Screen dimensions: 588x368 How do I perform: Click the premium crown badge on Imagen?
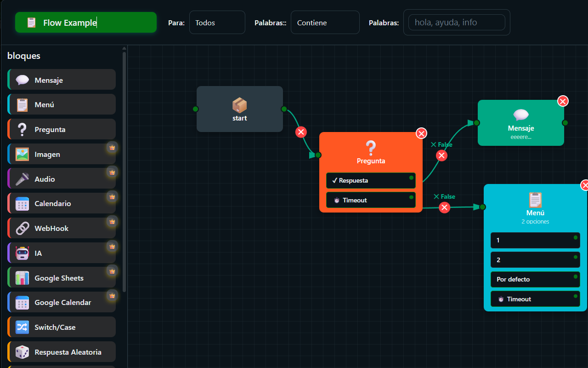point(112,147)
